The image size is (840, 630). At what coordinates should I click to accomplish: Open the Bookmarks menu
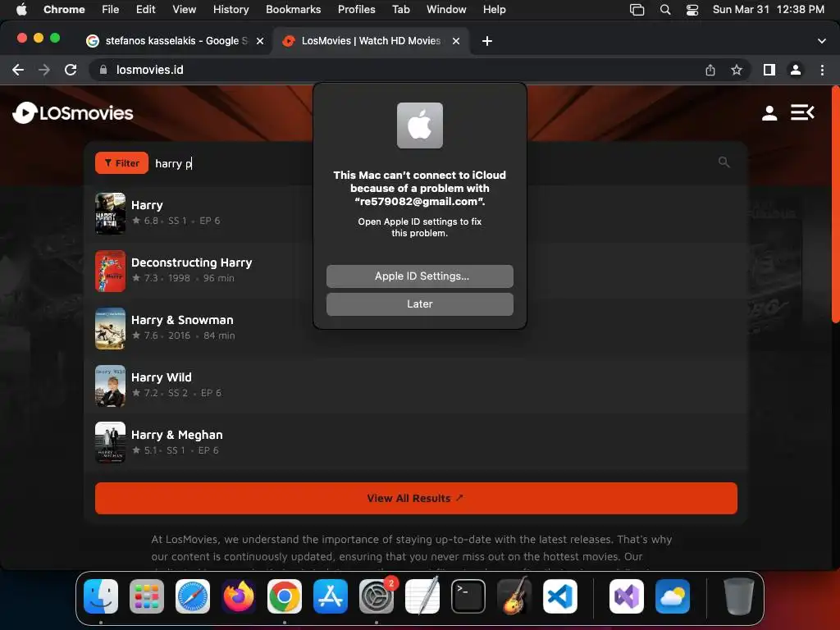293,10
